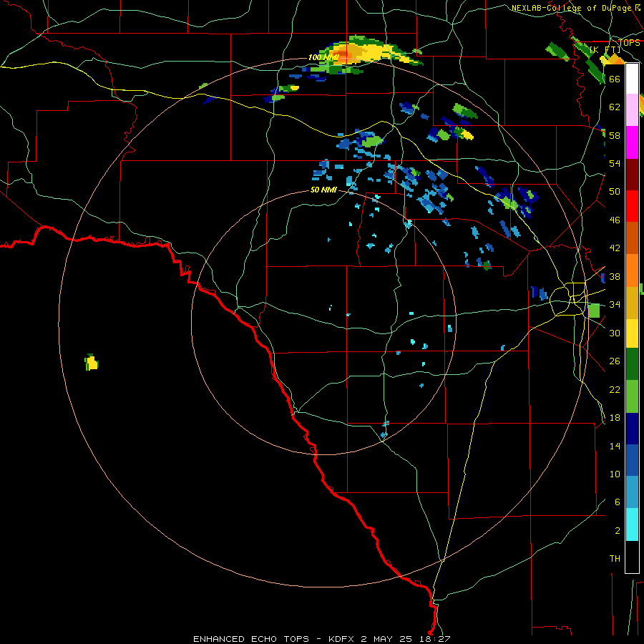Click the '6' legend value
This screenshot has height=644, width=644.
coord(617,502)
